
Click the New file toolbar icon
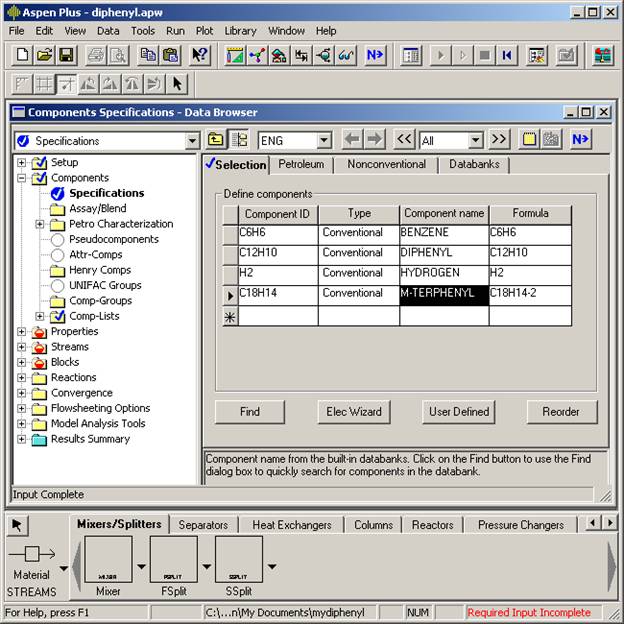[22, 55]
